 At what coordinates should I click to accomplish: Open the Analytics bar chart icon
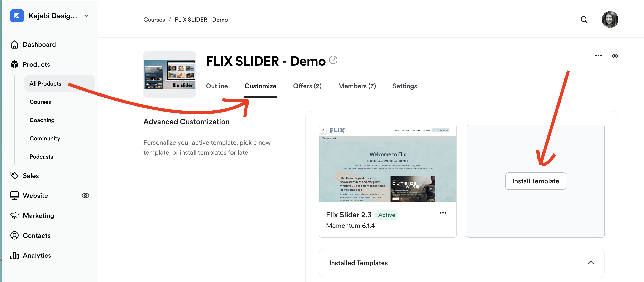pyautogui.click(x=15, y=255)
